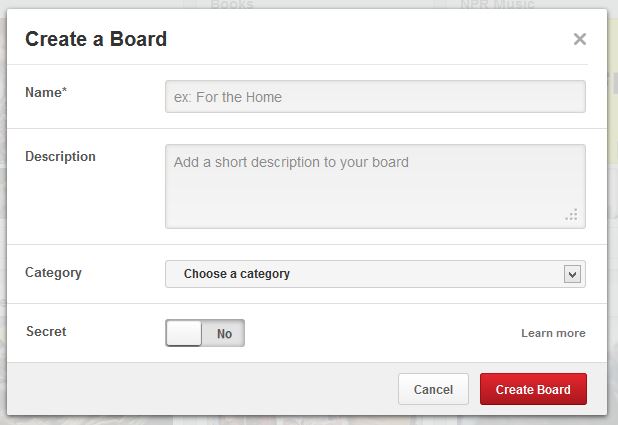The width and height of the screenshot is (618, 425).
Task: Click the red Create Board button
Action: coord(533,389)
